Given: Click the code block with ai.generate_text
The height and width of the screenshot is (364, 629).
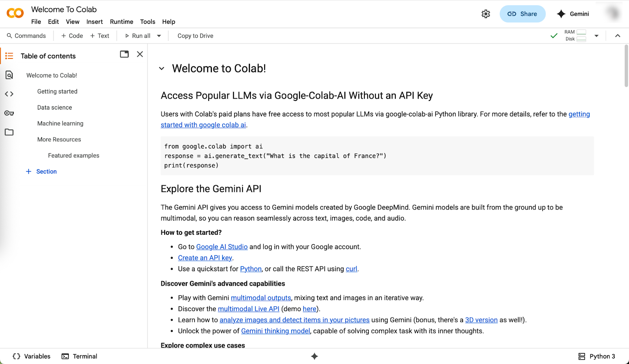Looking at the screenshot, I should click(377, 156).
